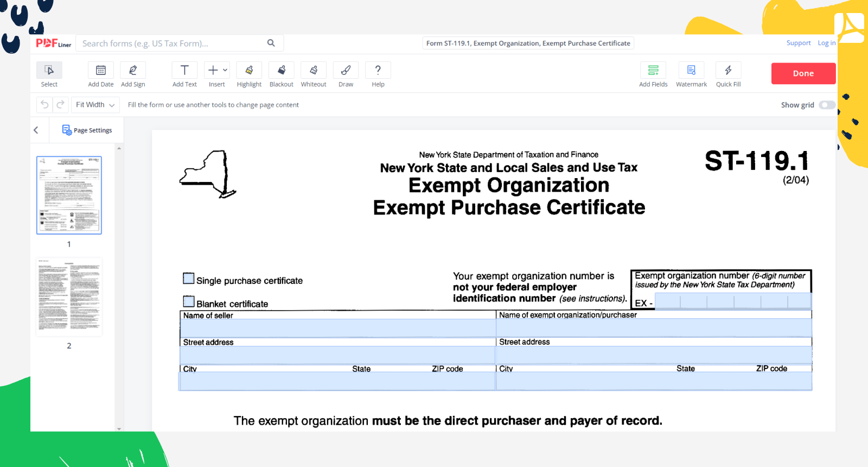Open the Support link

(x=798, y=43)
